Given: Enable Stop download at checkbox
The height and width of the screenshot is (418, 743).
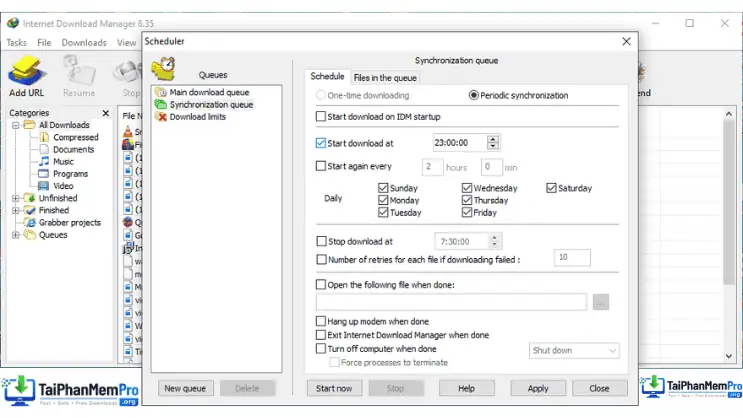Looking at the screenshot, I should pyautogui.click(x=321, y=241).
